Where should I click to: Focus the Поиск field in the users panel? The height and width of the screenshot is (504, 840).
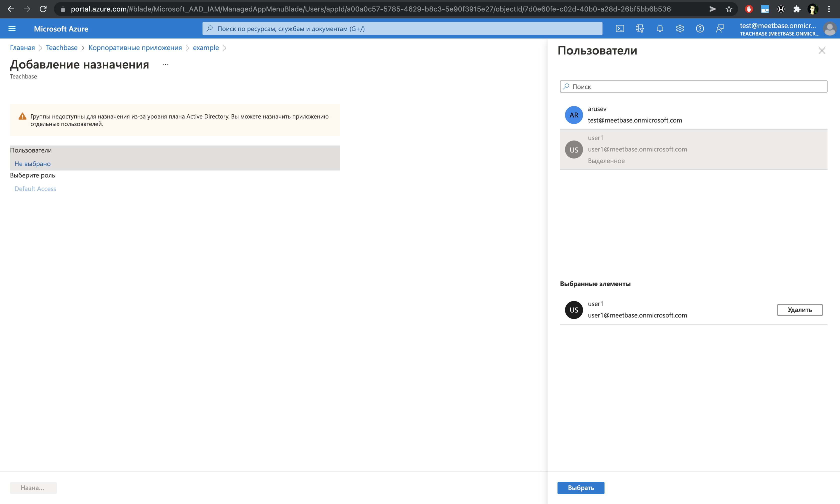pyautogui.click(x=693, y=86)
